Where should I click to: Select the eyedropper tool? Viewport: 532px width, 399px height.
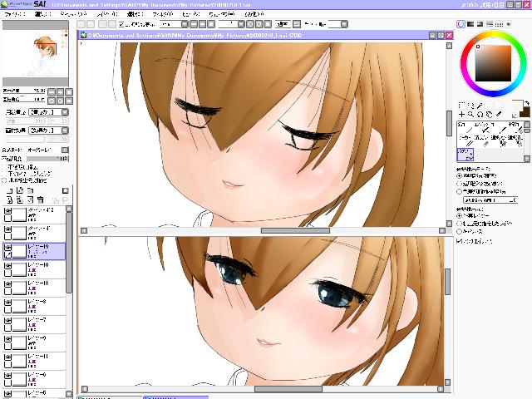(499, 115)
